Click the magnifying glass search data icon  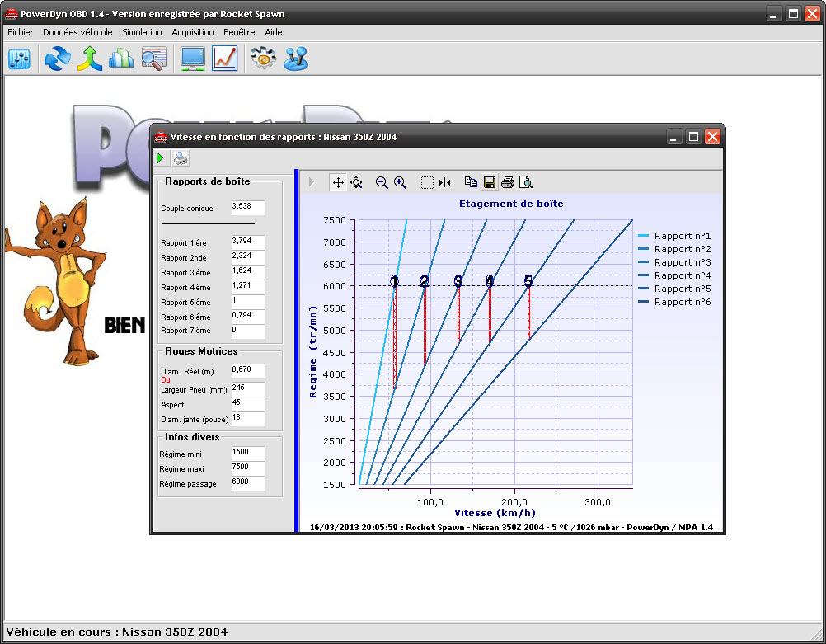tap(153, 59)
